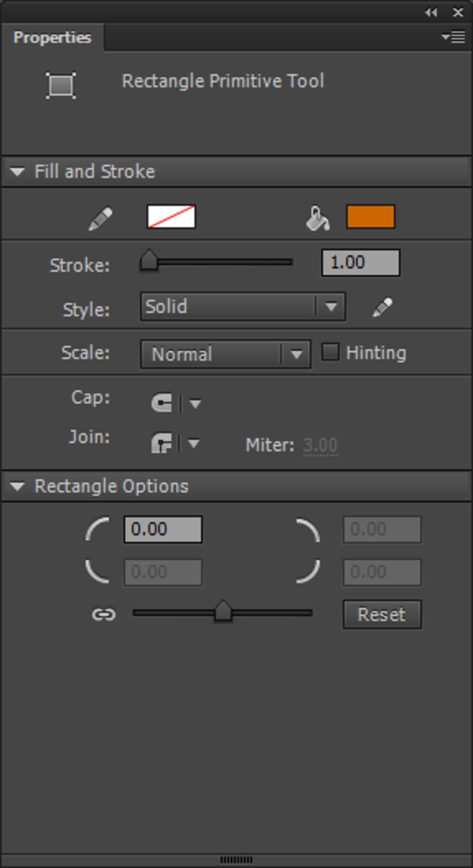473x868 pixels.
Task: Collapse the Rectangle Options section
Action: (18, 487)
